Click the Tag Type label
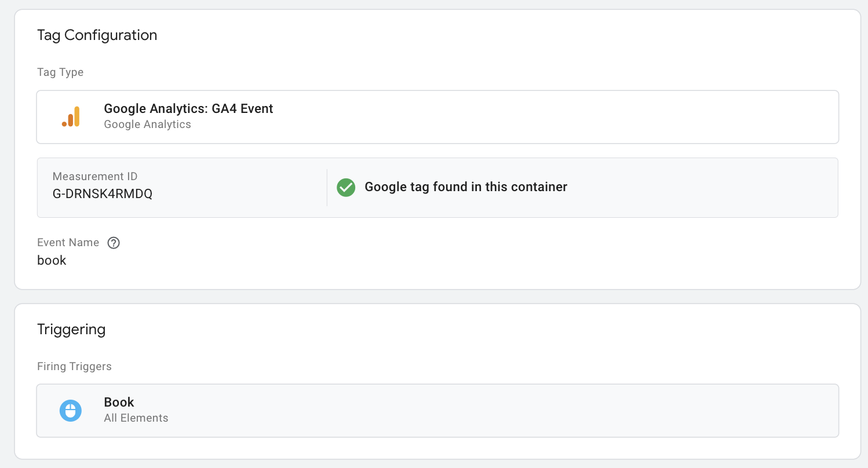Viewport: 868px width, 468px height. [60, 72]
